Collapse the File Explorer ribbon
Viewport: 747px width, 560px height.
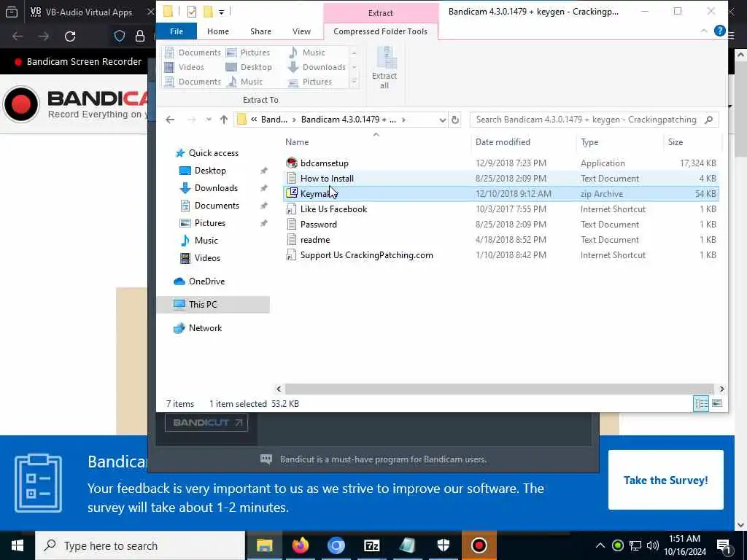pyautogui.click(x=704, y=31)
